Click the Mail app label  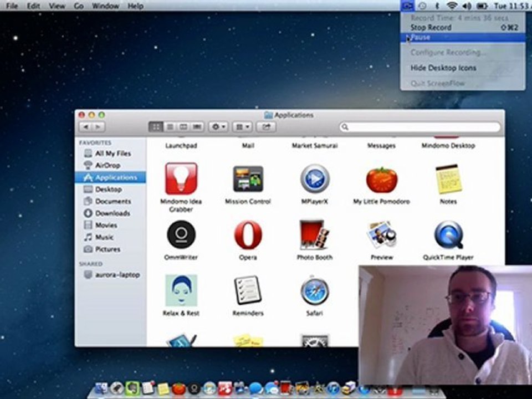coord(248,146)
